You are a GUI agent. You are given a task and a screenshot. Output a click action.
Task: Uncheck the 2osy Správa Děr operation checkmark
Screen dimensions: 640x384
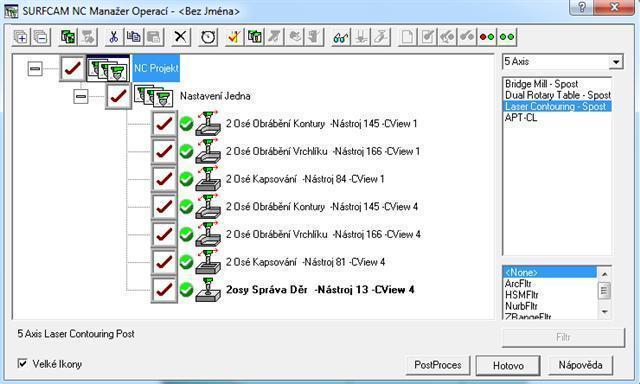pos(164,290)
